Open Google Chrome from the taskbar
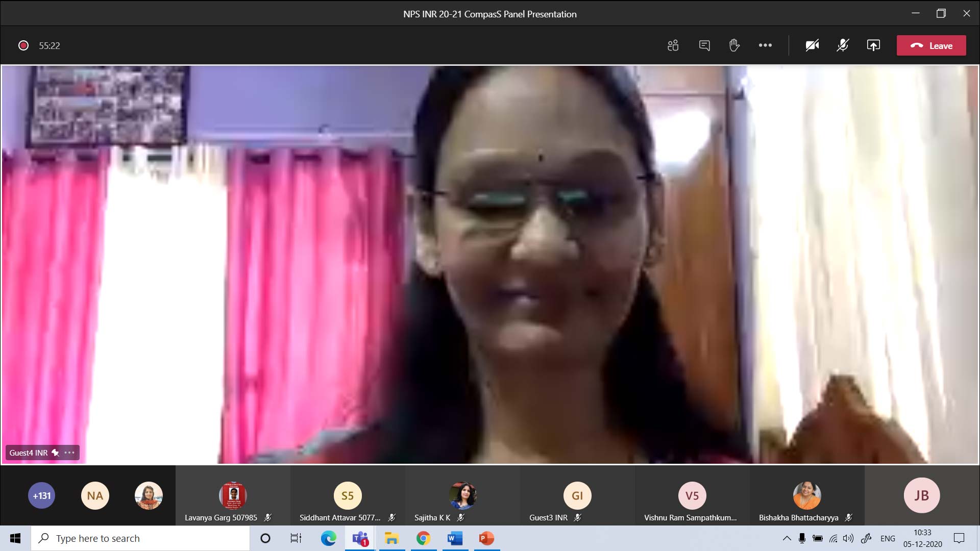The image size is (980, 551). click(423, 538)
